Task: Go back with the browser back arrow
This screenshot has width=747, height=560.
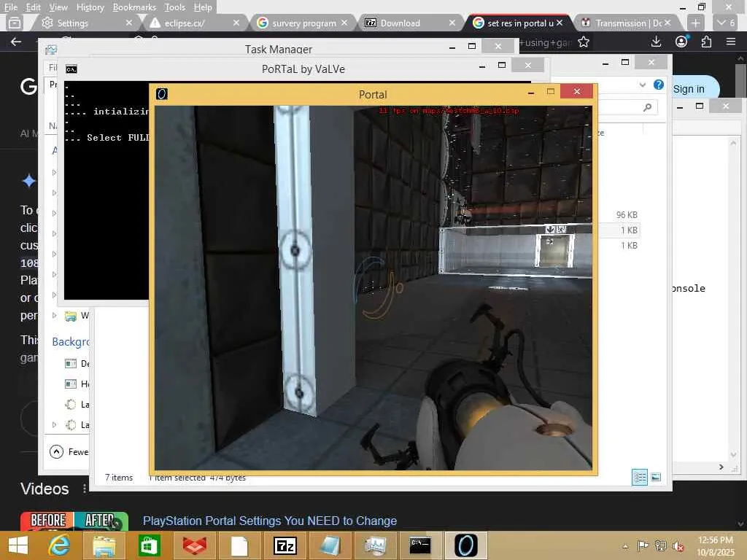Action: [16, 42]
